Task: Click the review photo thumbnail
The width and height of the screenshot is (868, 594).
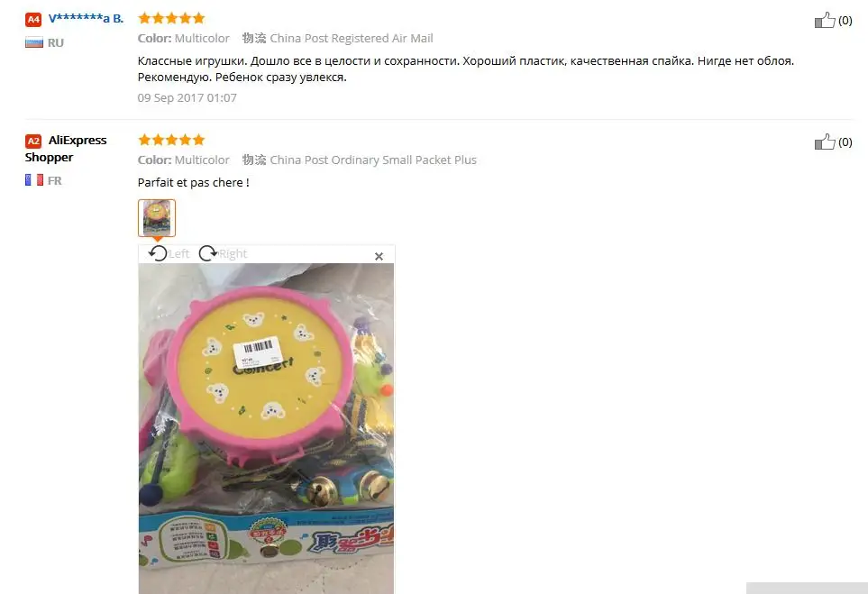Action: tap(157, 218)
